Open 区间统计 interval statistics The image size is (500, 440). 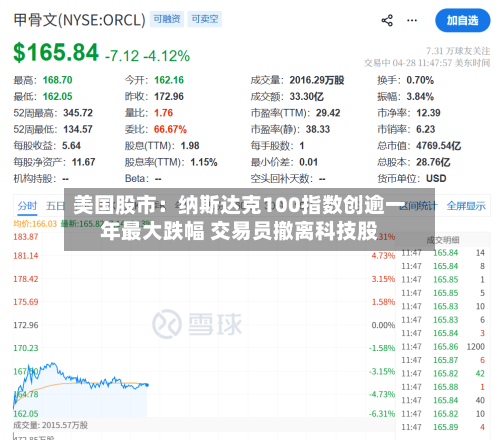pos(418,206)
